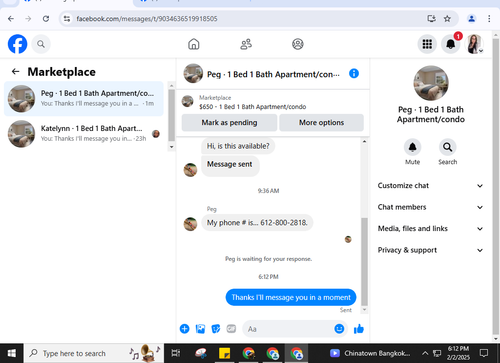
Task: Open the Friends icon in top navigation
Action: (x=246, y=44)
